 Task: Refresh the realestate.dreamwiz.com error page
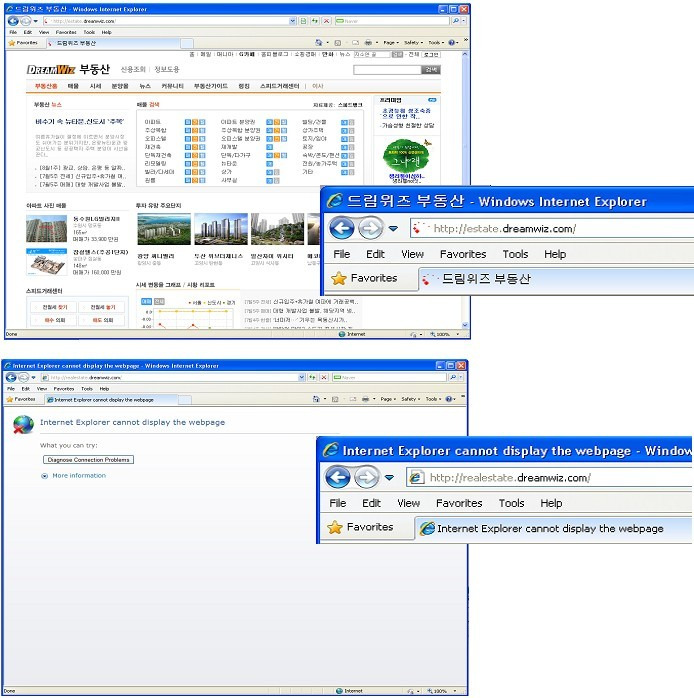pos(313,377)
